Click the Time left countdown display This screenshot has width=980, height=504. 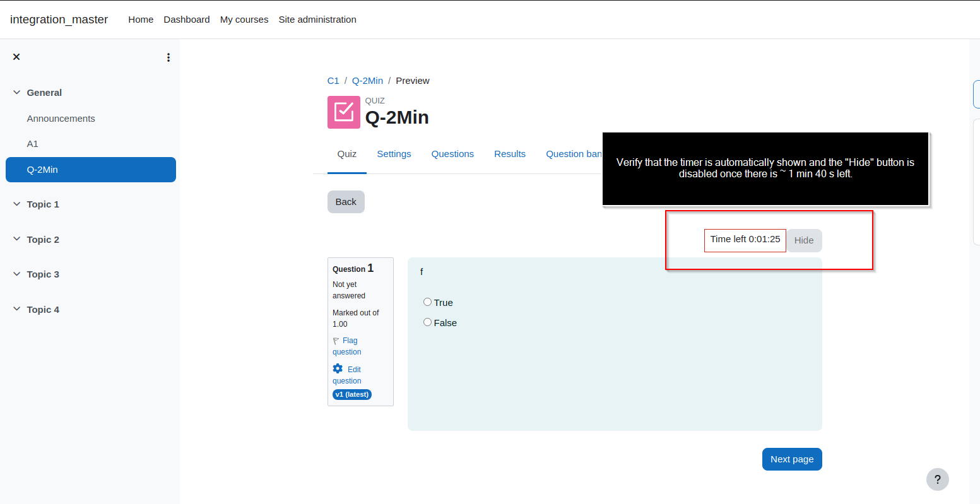pyautogui.click(x=745, y=240)
